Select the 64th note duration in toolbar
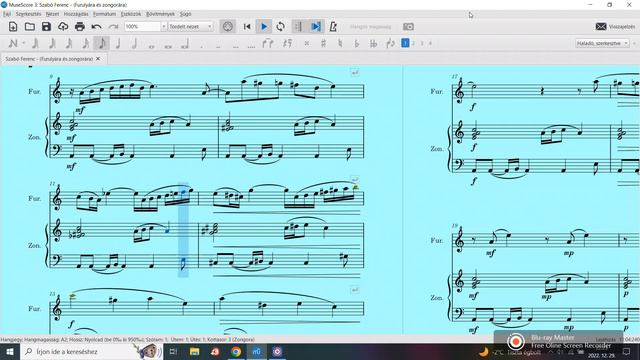Viewport: 640px width, 360px height. 52,43
